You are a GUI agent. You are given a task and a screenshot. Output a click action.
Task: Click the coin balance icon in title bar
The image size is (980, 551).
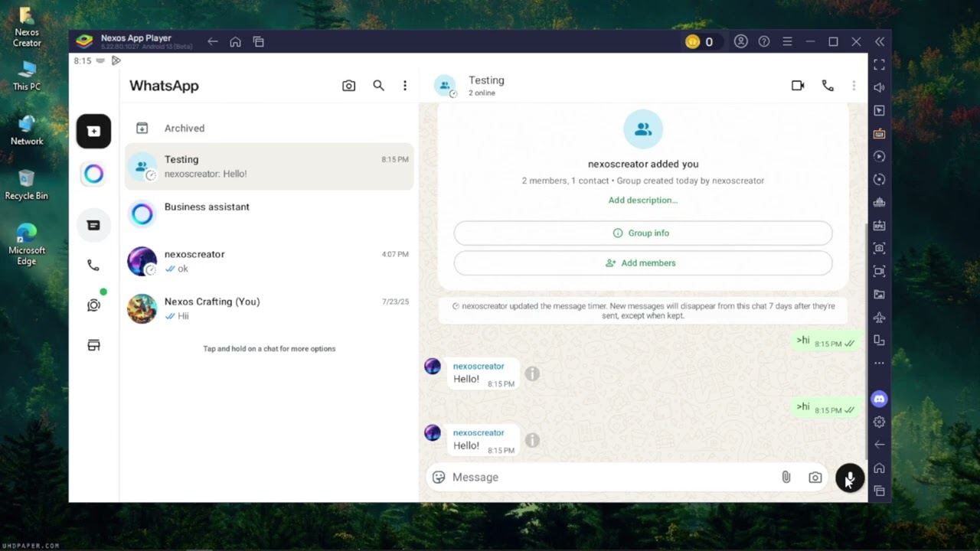pyautogui.click(x=693, y=42)
